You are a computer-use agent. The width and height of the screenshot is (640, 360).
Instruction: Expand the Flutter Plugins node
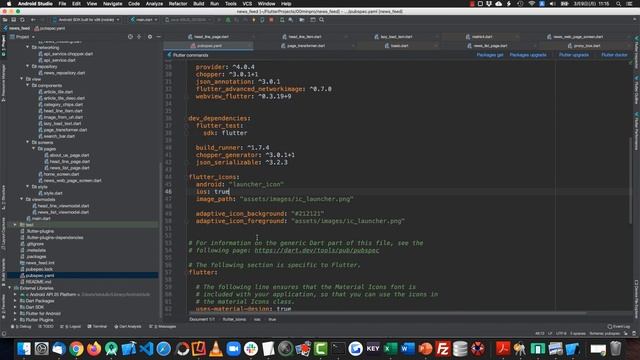tap(16, 320)
